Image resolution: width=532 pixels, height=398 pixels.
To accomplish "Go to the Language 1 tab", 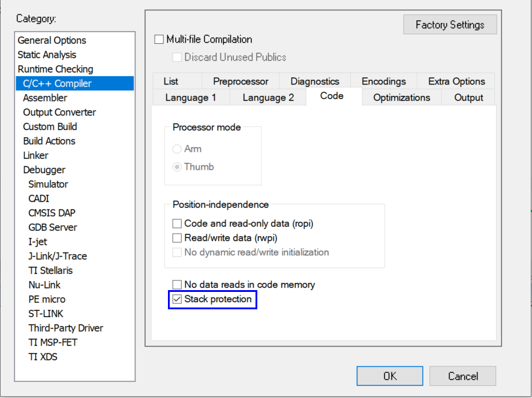I will click(190, 98).
